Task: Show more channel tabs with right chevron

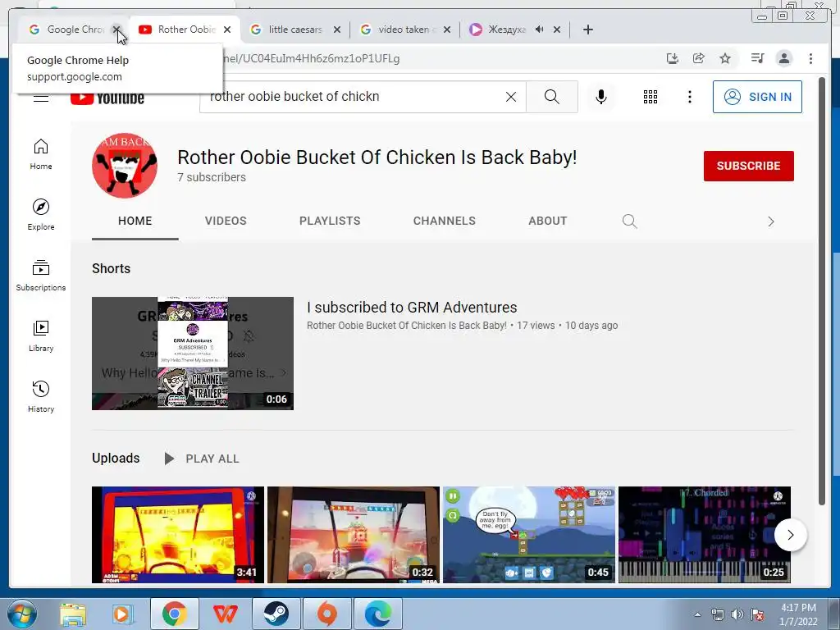Action: point(771,221)
